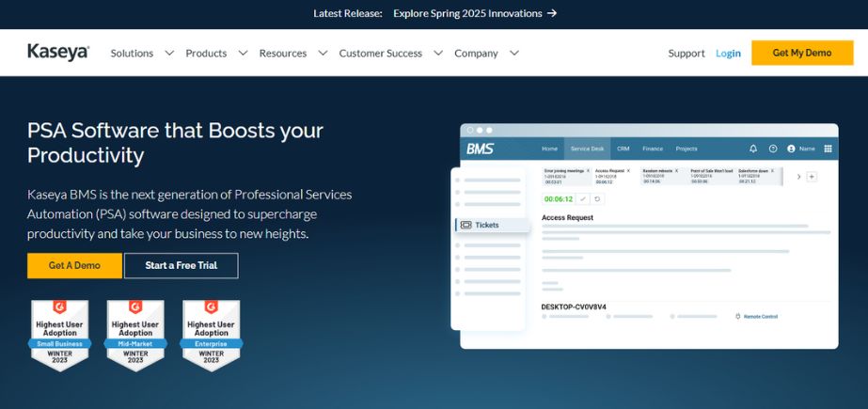Close the Random reboots ticket tab
The image size is (868, 409).
click(x=676, y=170)
